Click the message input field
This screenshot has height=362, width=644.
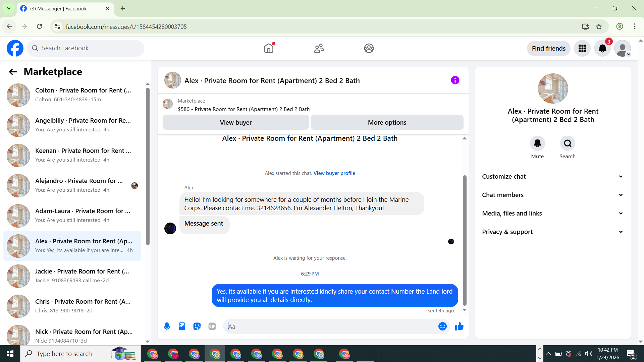click(330, 326)
